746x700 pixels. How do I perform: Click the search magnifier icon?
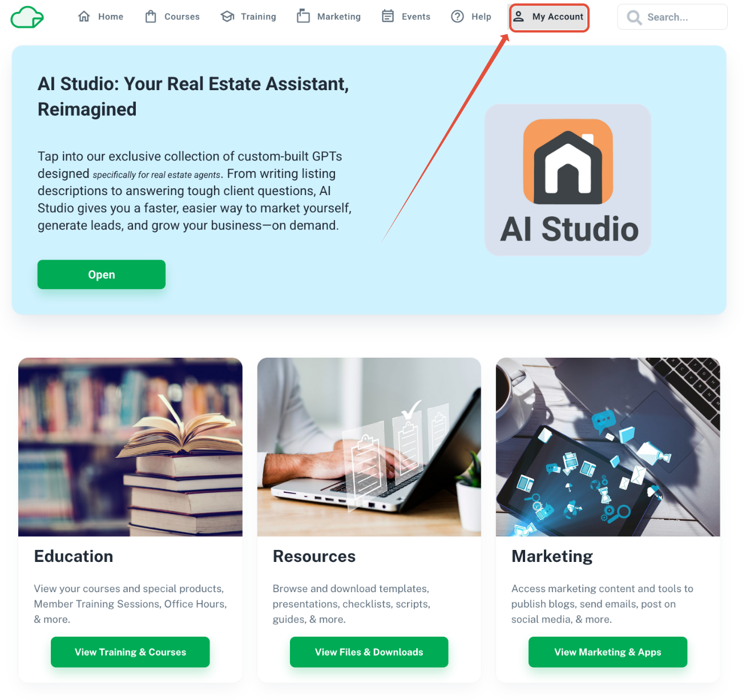tap(634, 18)
